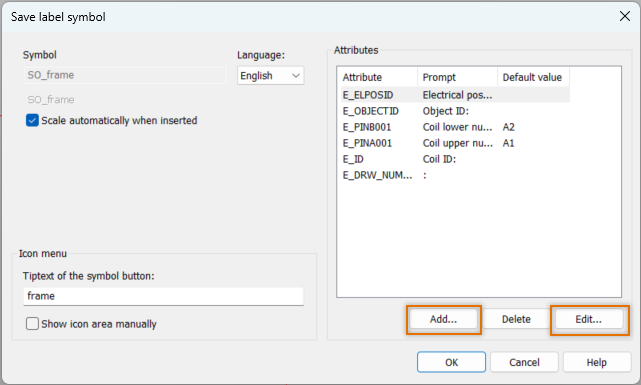Select the E_OBJECTID attribute row

[x=455, y=111]
